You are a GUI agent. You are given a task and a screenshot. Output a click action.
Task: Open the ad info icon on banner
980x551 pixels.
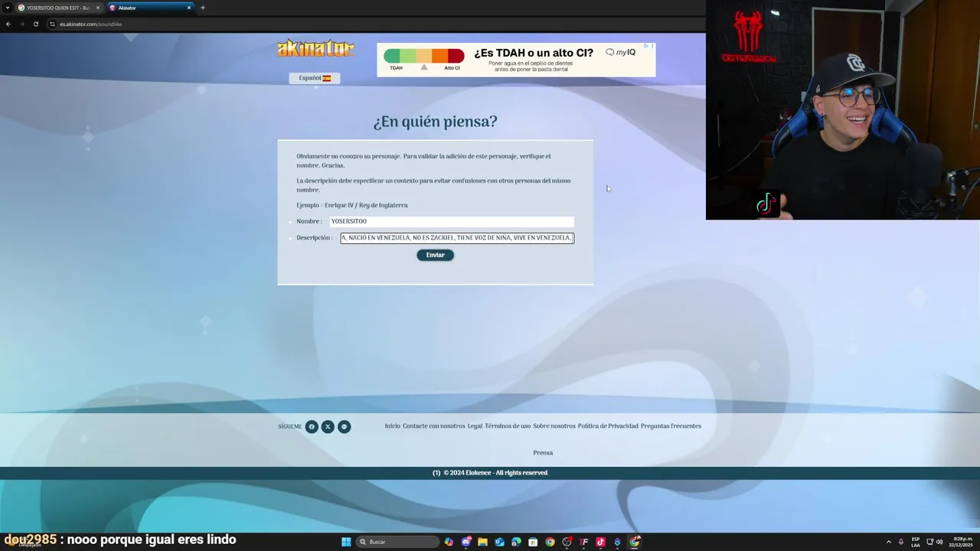(x=647, y=46)
